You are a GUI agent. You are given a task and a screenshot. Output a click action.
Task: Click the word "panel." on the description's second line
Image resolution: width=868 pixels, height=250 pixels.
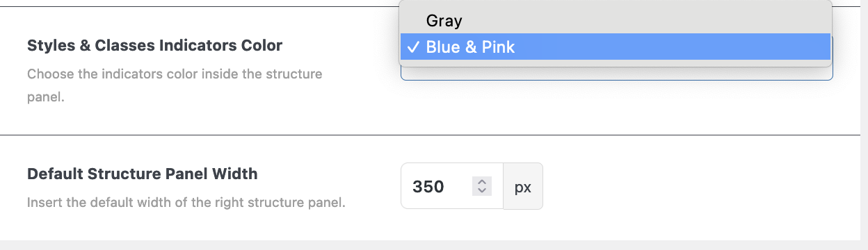45,97
